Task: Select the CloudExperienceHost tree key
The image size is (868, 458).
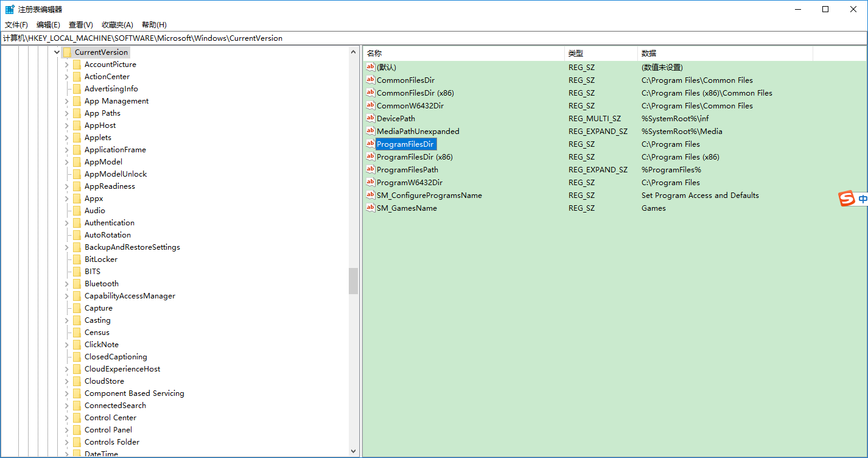Action: click(122, 369)
